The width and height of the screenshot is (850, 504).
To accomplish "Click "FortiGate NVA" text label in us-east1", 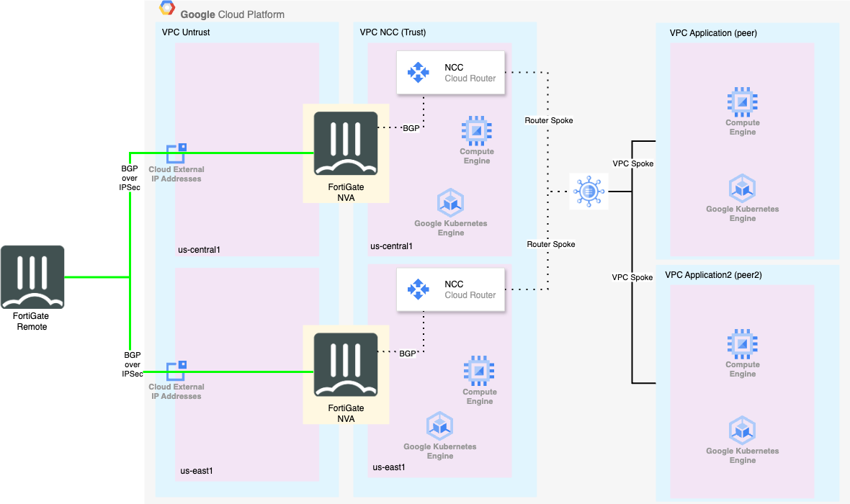I will pyautogui.click(x=346, y=413).
